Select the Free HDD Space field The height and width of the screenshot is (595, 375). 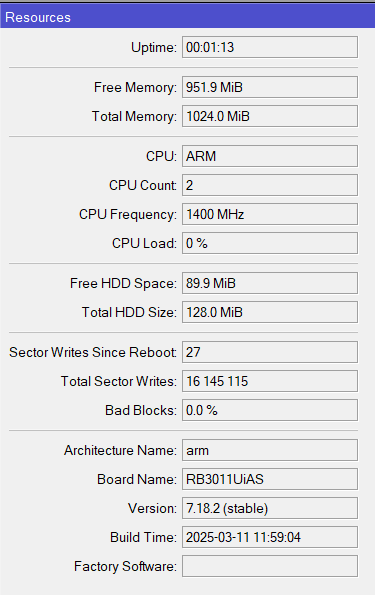pos(270,283)
